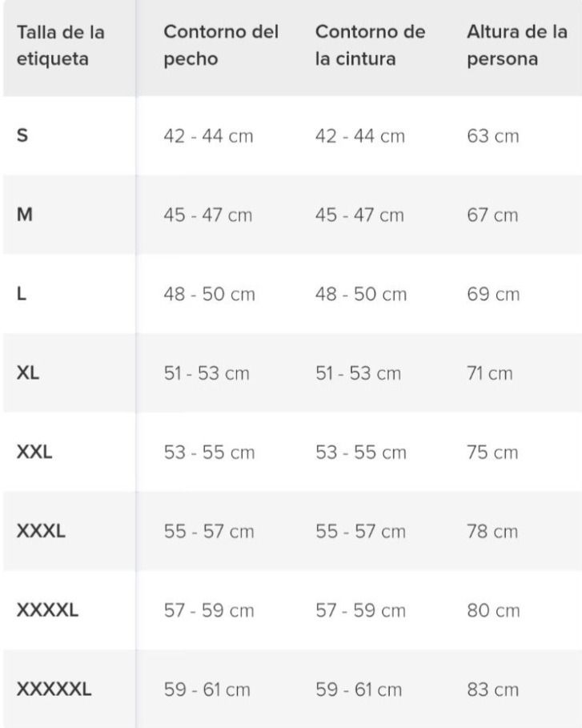Select the chest measurement for XXL
This screenshot has height=728, width=582.
[209, 452]
